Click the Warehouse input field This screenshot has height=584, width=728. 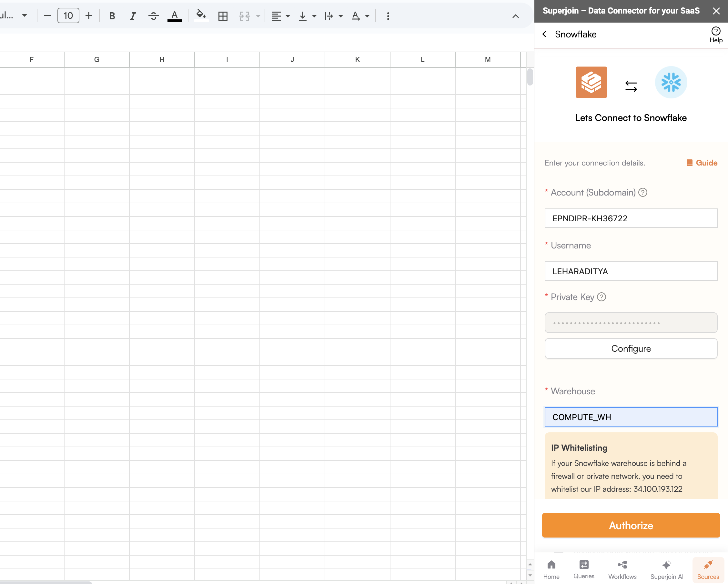click(x=631, y=417)
